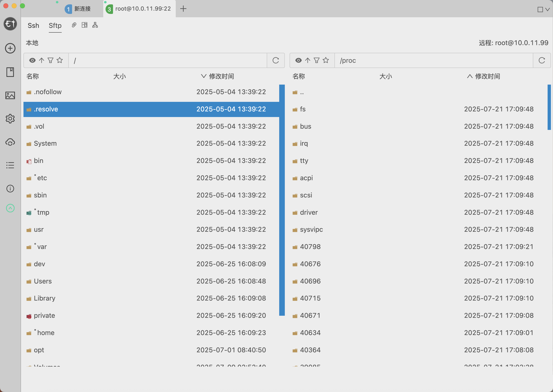Edit the local path input field
Screen dimensions: 553x392
tap(168, 60)
